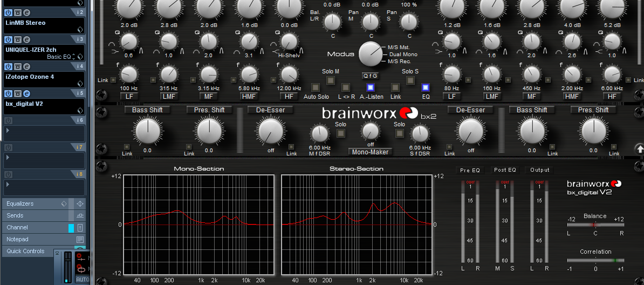Click the M f DSR frequency knob
The height and width of the screenshot is (285, 644).
pos(320,134)
